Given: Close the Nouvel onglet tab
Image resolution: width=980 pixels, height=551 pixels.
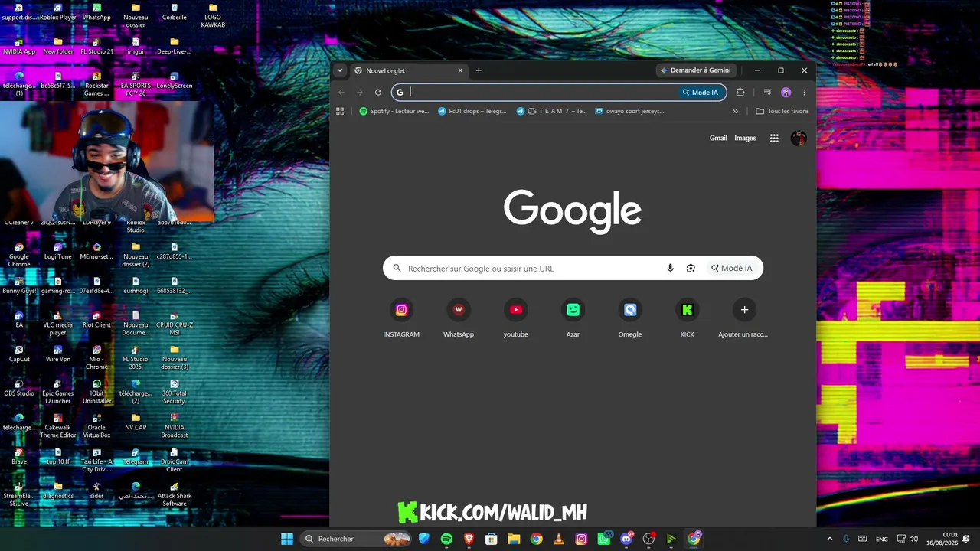Looking at the screenshot, I should point(460,70).
